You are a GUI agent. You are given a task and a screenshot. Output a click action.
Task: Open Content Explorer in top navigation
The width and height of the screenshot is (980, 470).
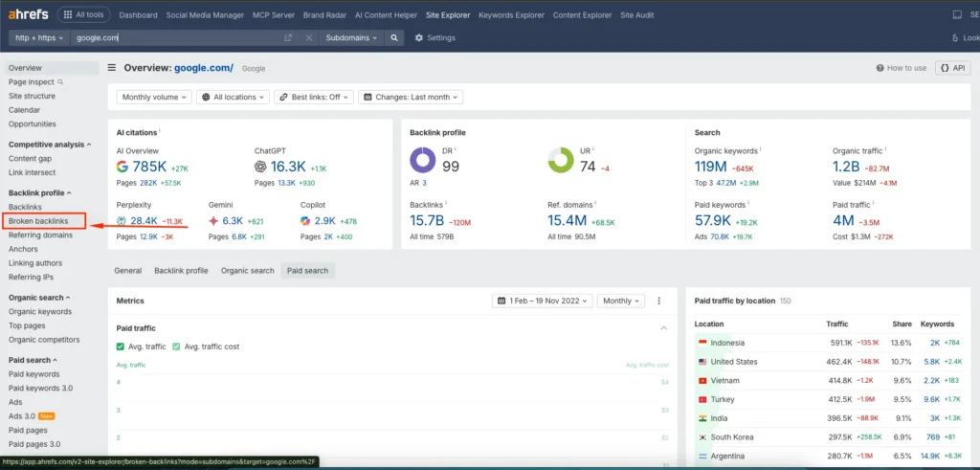pyautogui.click(x=582, y=15)
